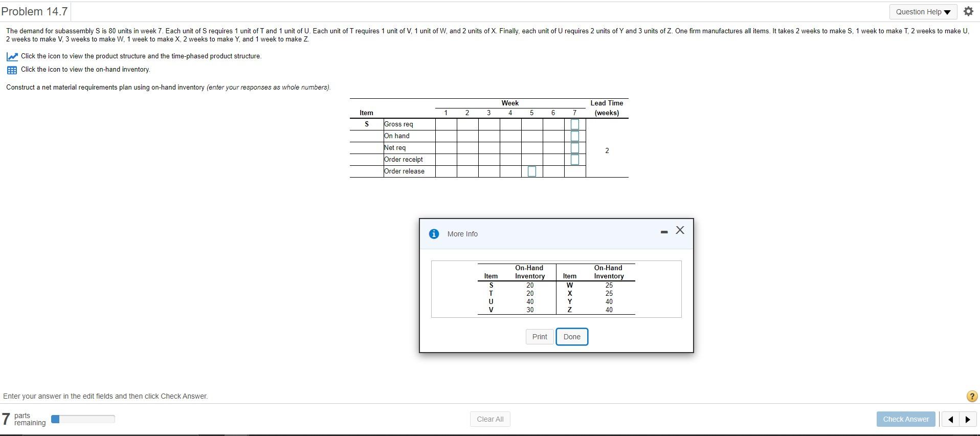Click the 'Order receipt' row label
980x436 pixels.
[x=404, y=160]
